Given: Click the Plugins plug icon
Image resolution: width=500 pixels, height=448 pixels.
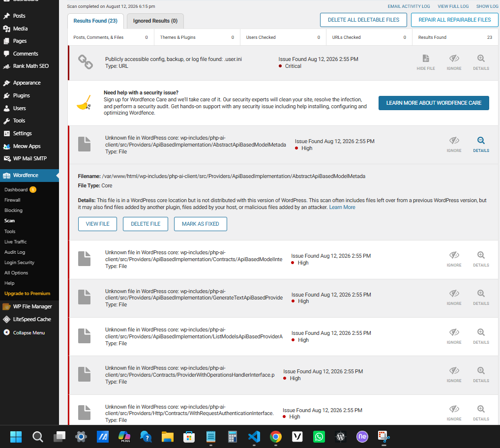Looking at the screenshot, I should (7, 95).
